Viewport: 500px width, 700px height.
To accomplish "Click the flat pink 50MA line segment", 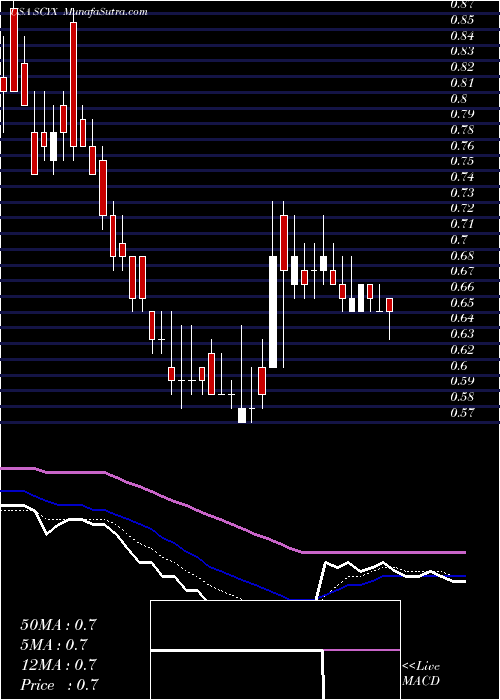I will point(384,553).
